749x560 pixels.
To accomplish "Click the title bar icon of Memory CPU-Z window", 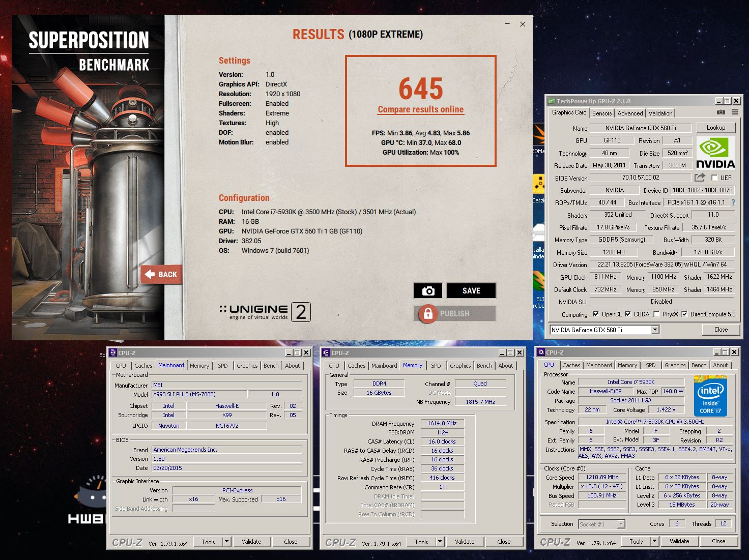I will (326, 352).
